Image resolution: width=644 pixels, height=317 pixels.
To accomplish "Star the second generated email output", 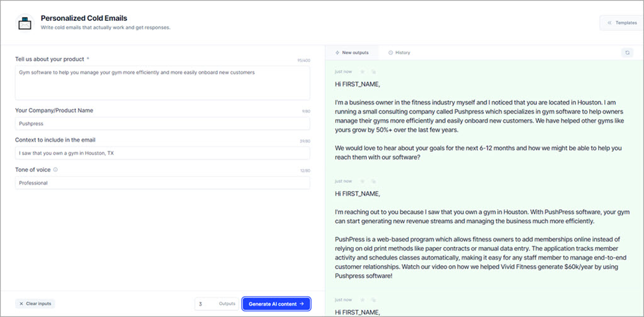I will point(363,180).
